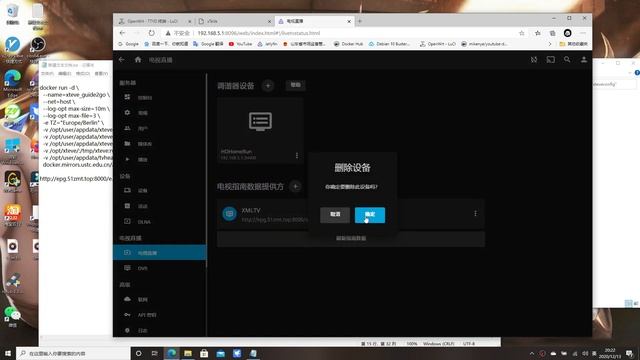Focus the Windows taskbar search box

(73, 353)
